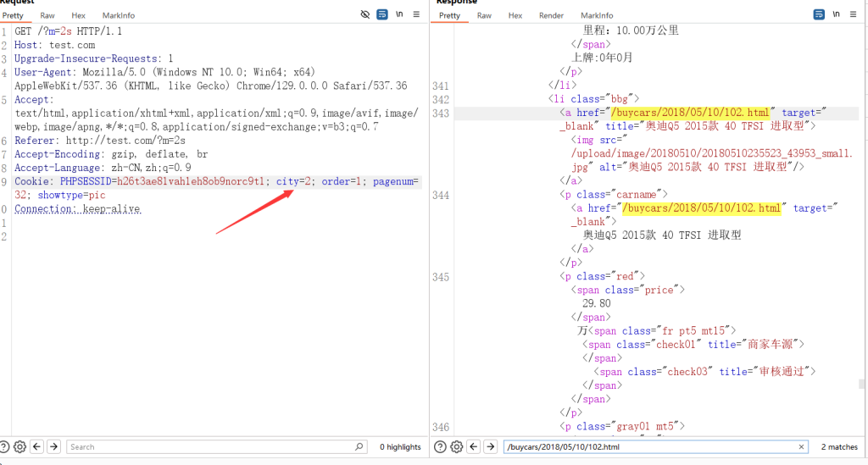868x465 pixels.
Task: Go to next match in Request search
Action: pyautogui.click(x=53, y=446)
